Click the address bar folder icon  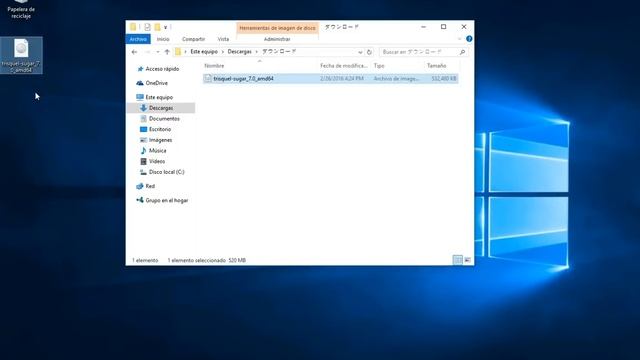pyautogui.click(x=178, y=52)
